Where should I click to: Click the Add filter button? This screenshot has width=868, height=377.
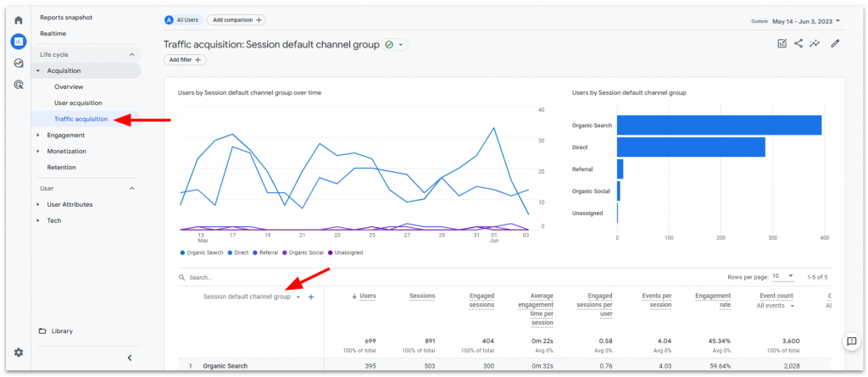point(185,60)
